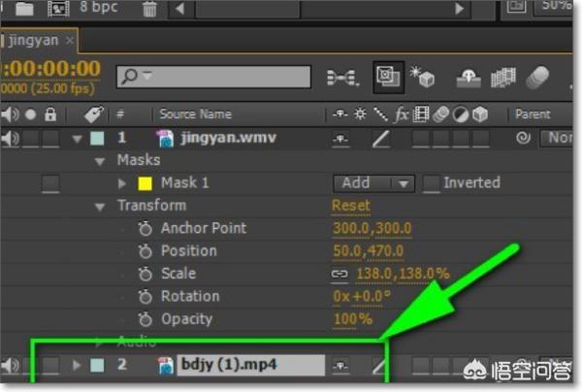Create a new composition icon
Viewport: 582px width, 392px height.
(x=58, y=8)
